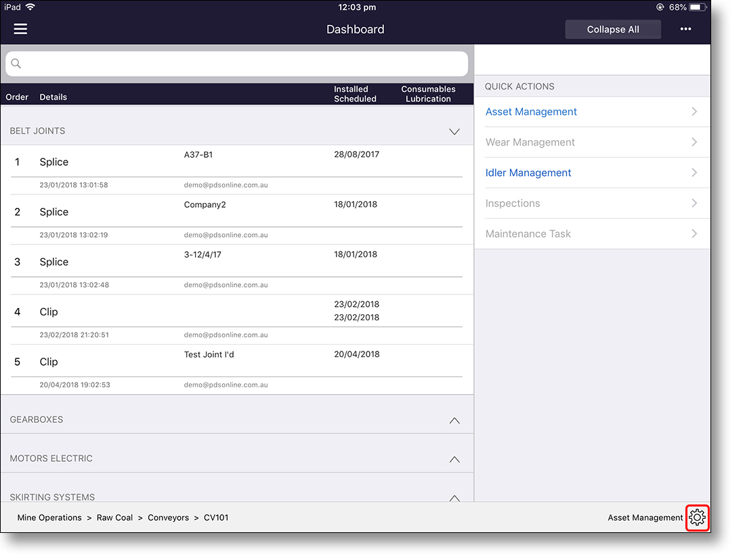Click the dashboard search field
Image resolution: width=745 pixels, height=560 pixels.
(236, 64)
